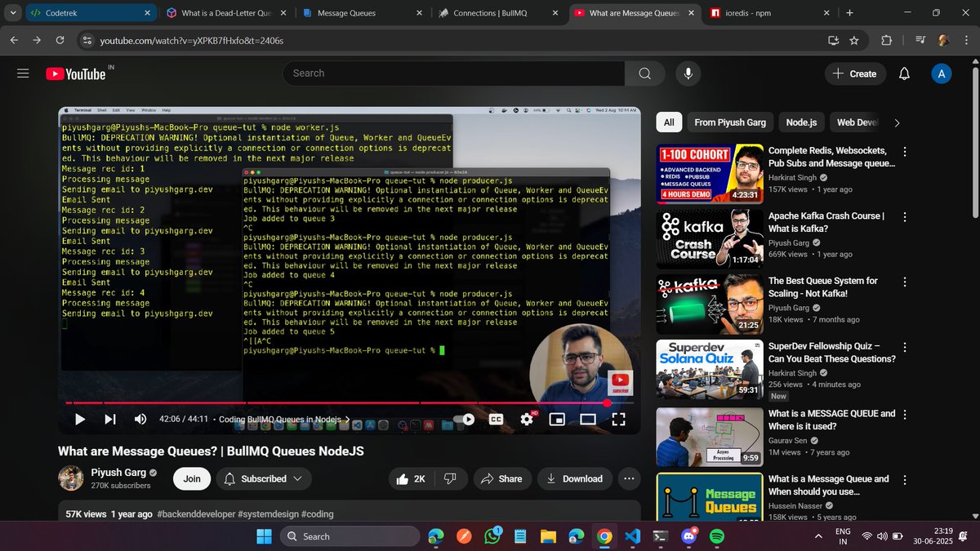The image size is (980, 551).
Task: Open Discord from the taskbar
Action: coord(688,536)
